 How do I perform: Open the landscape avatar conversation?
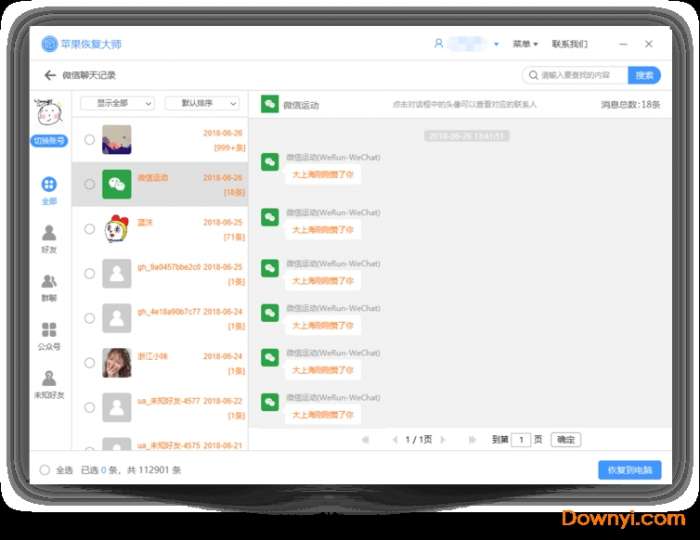tap(117, 140)
